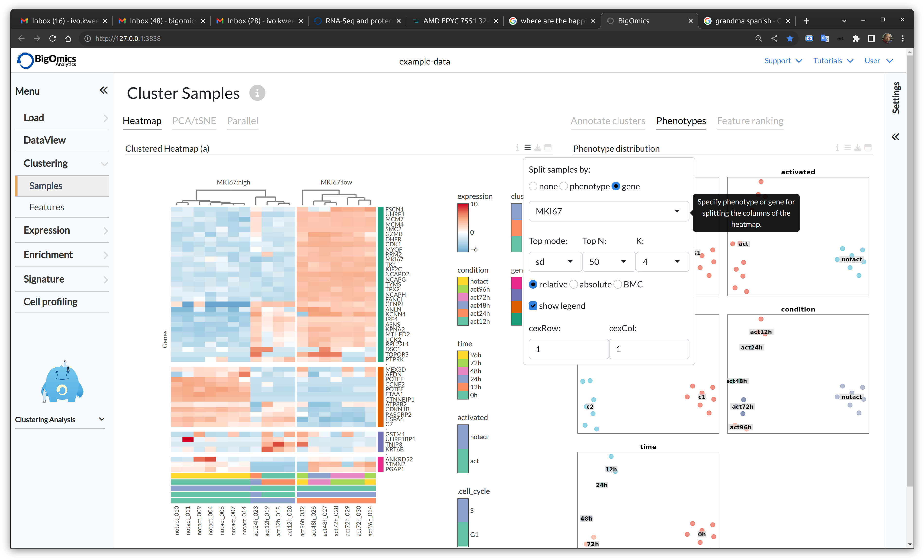Share this page from address bar
Screen dimensions: 924x560
click(774, 38)
